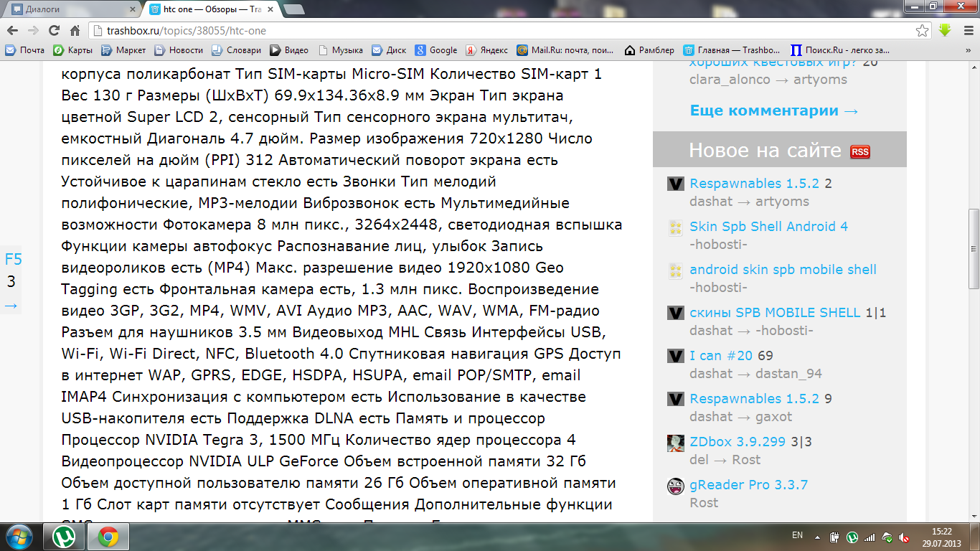Open the Музыка bookmark
This screenshot has height=551, width=980.
340,50
